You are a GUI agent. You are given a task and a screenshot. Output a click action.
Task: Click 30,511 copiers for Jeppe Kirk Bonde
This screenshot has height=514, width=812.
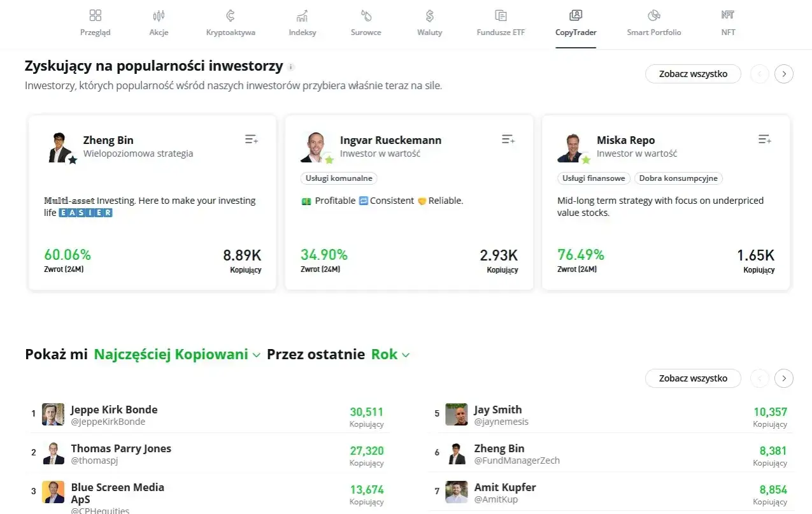point(367,412)
